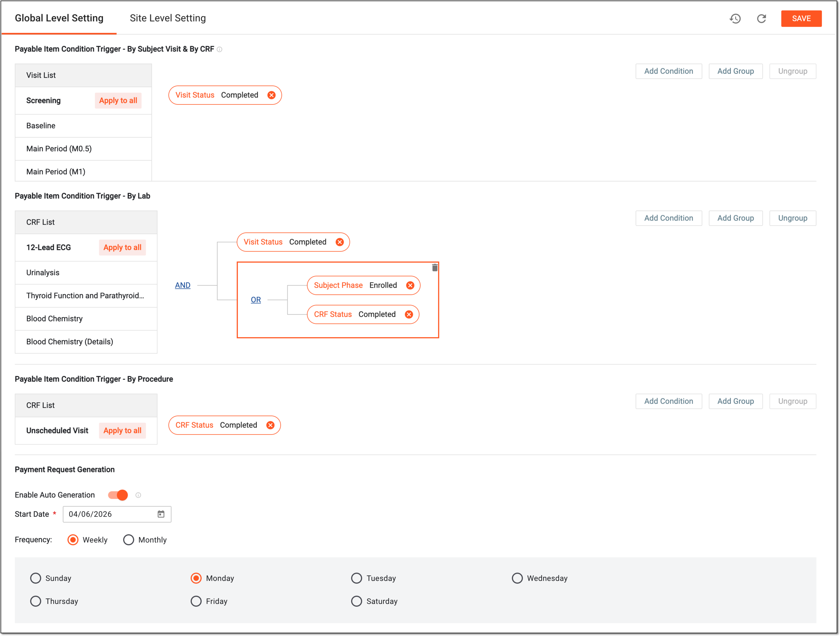Click the Start Date input field

point(117,514)
